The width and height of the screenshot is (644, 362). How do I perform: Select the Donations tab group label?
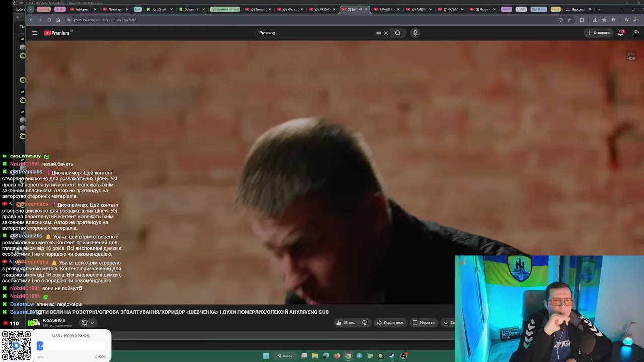538,9
